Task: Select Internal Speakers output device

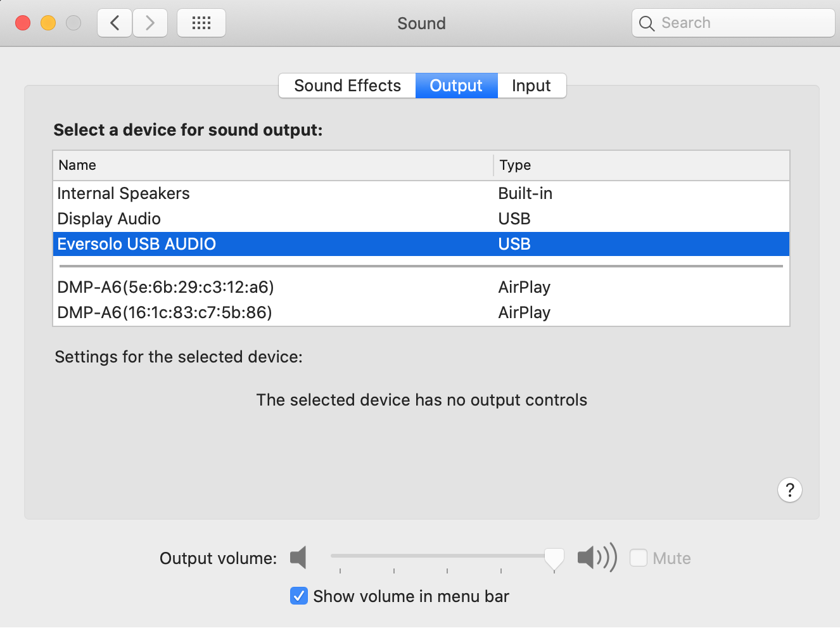Action: click(x=421, y=193)
